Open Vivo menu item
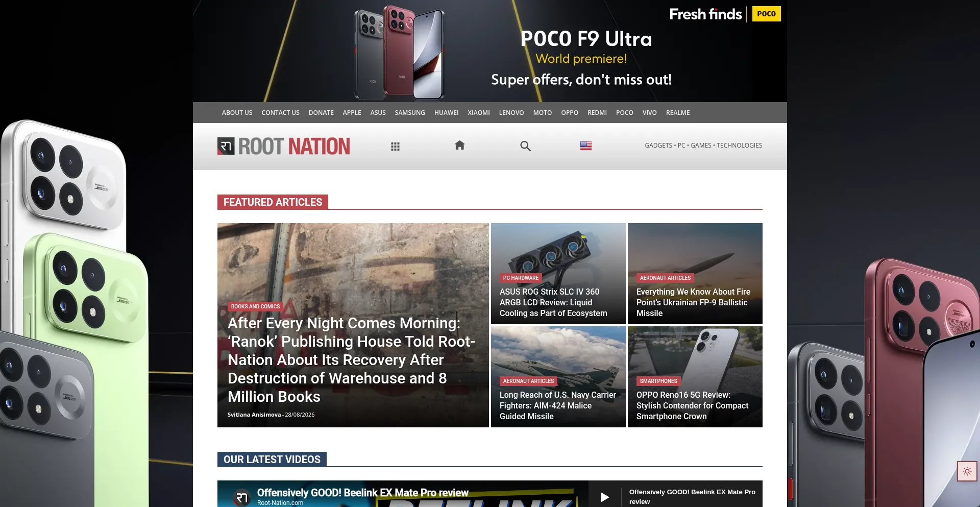The image size is (980, 507). [649, 113]
